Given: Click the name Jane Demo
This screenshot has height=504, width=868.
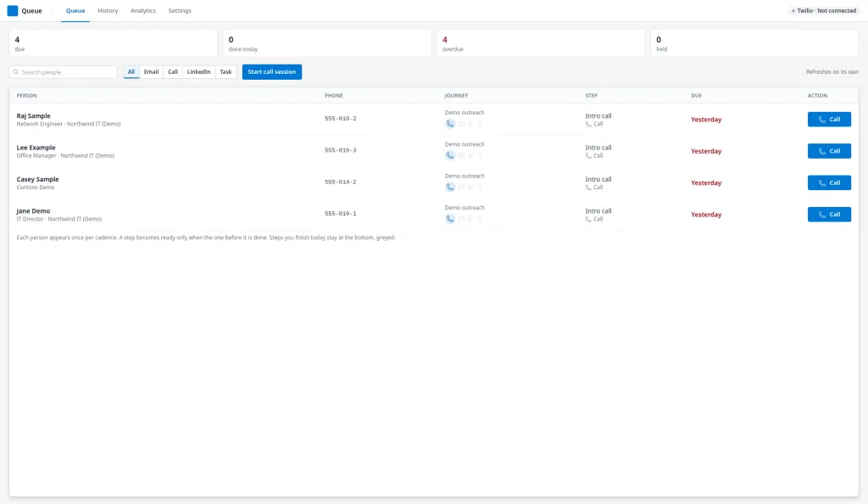Looking at the screenshot, I should tap(33, 211).
